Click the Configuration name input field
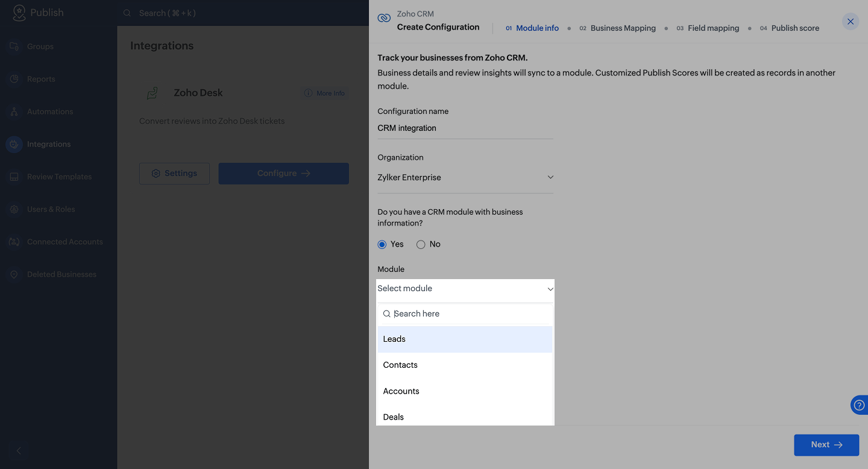 coord(465,128)
